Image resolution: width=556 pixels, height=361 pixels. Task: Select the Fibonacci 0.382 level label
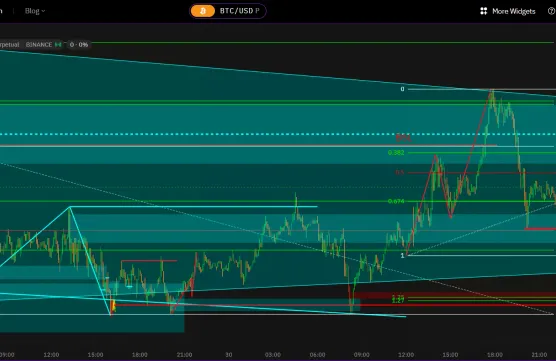396,153
